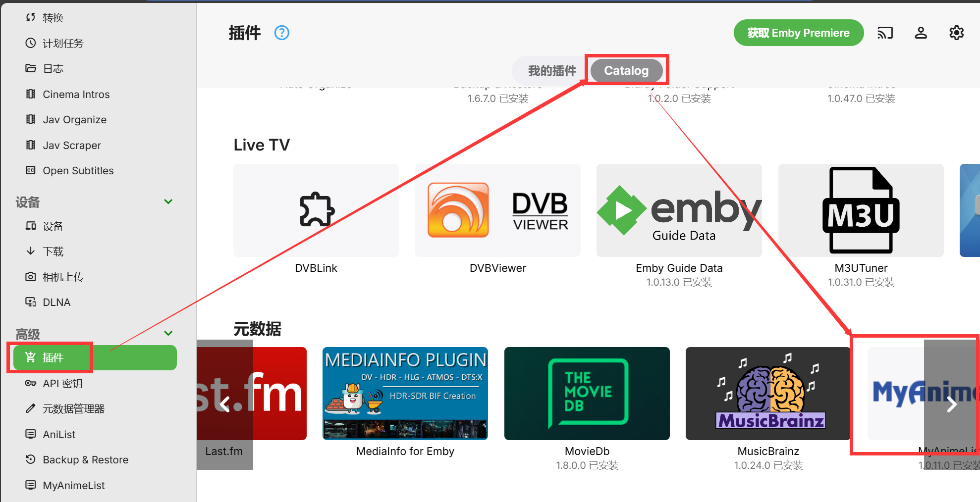Open the M3UTuner plugin icon

point(861,210)
